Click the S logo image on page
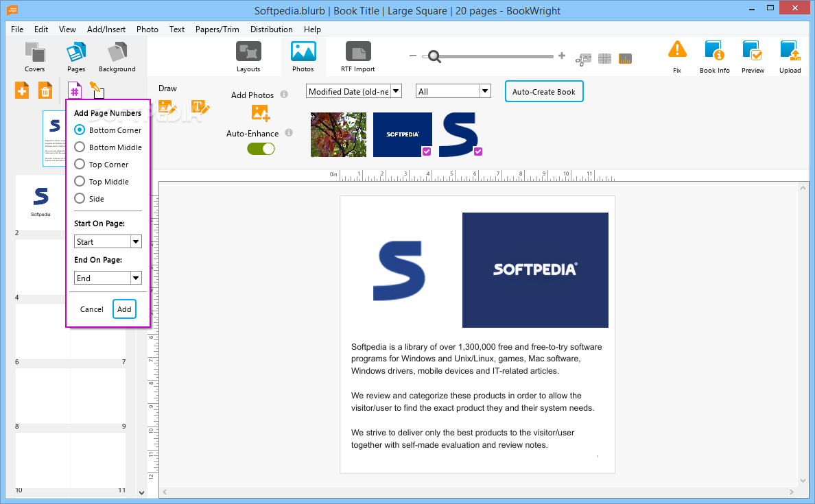The height and width of the screenshot is (504, 815). point(399,271)
